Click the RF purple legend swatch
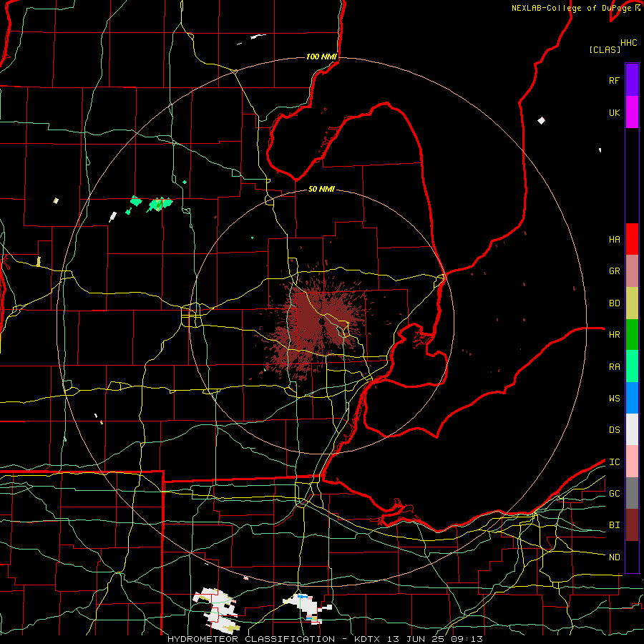The width and height of the screenshot is (644, 644). [632, 80]
